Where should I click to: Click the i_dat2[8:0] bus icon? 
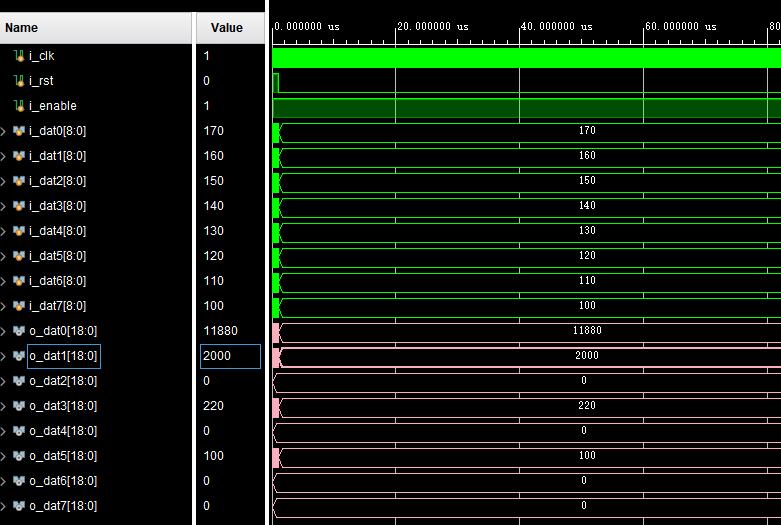tap(19, 181)
